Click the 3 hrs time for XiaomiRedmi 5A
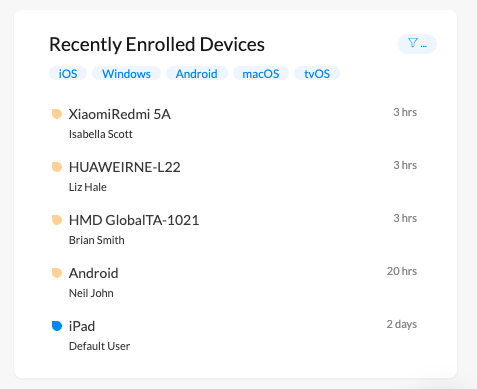Image resolution: width=477 pixels, height=389 pixels. 405,112
